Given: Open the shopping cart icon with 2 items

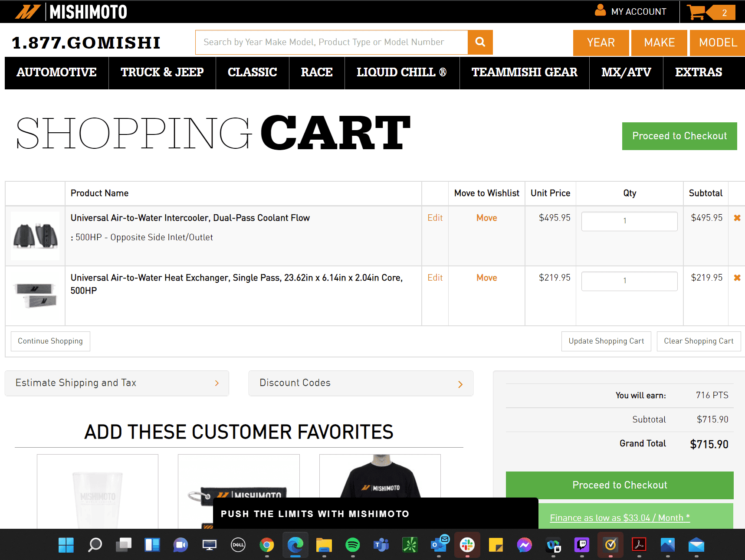Looking at the screenshot, I should pos(712,12).
